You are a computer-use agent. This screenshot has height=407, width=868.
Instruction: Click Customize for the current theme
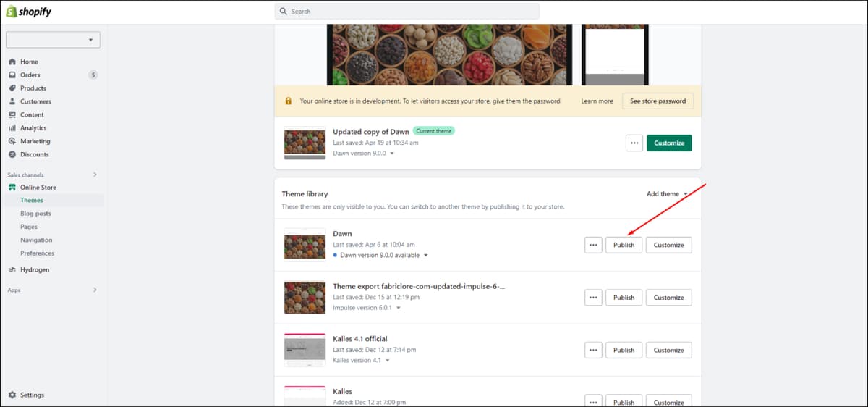coord(669,143)
